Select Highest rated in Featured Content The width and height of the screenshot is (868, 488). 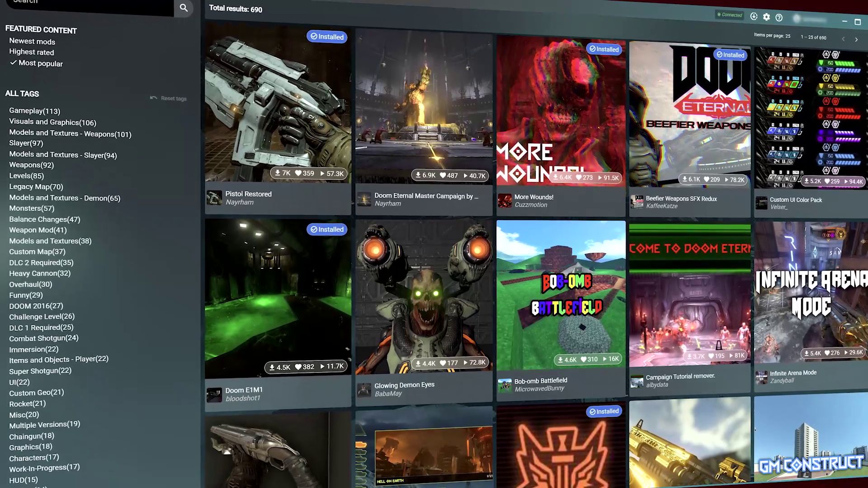coord(32,52)
